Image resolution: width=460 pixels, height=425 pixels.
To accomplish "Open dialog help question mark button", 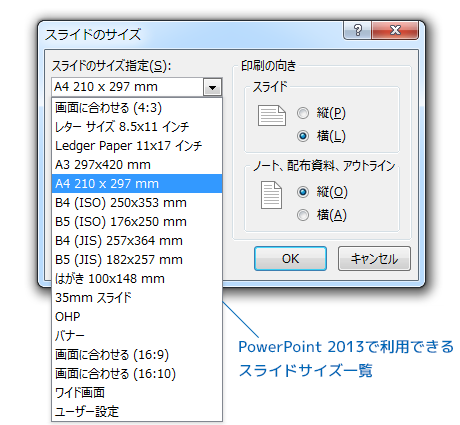I will tap(357, 30).
